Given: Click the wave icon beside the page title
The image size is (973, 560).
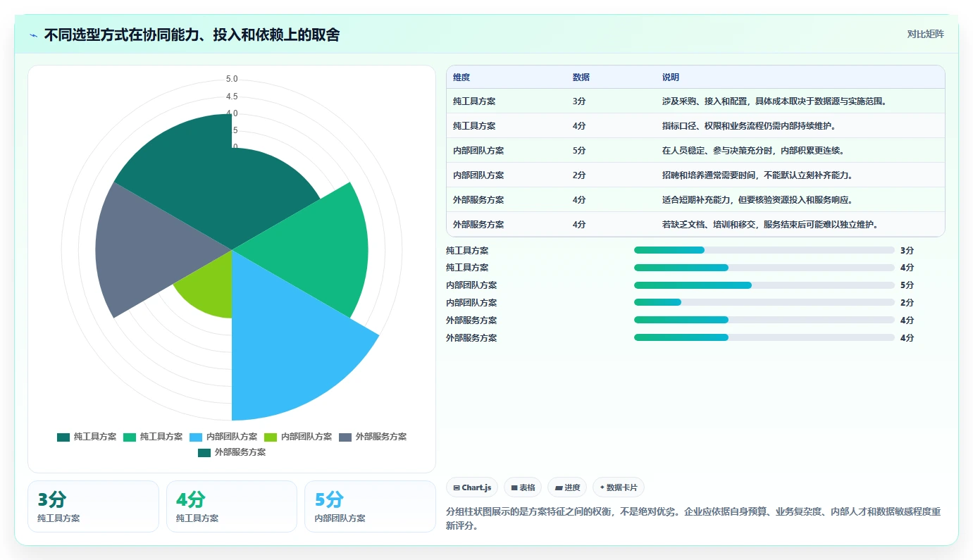Looking at the screenshot, I should click(x=34, y=35).
